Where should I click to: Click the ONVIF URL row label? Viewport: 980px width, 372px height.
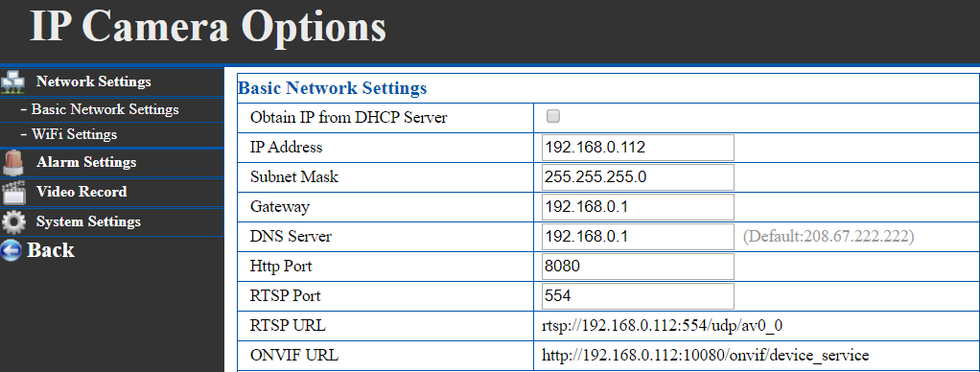point(293,356)
